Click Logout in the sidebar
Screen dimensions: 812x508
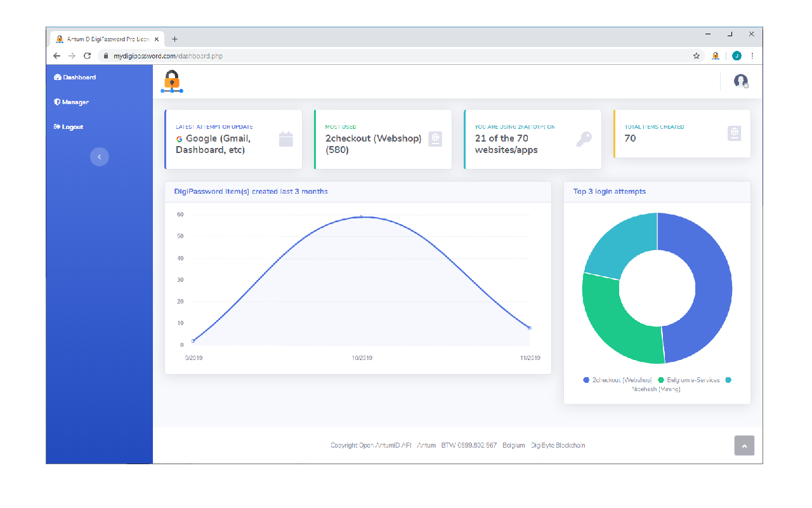point(69,127)
